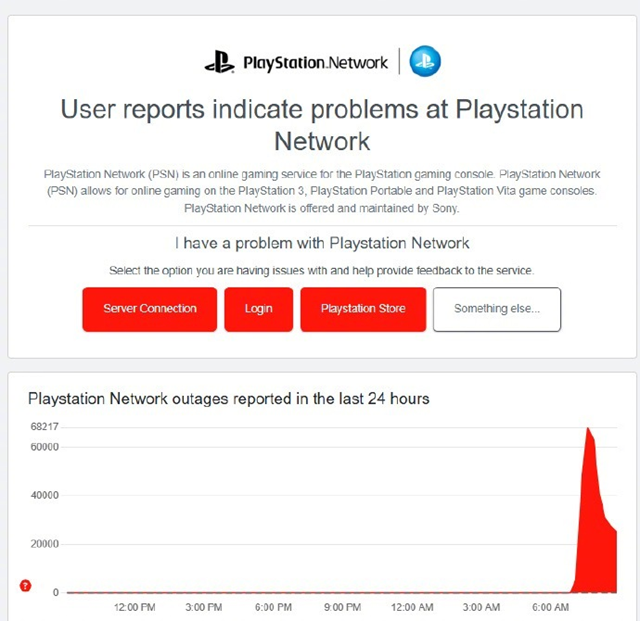The width and height of the screenshot is (640, 621).
Task: Report a Server Connection problem
Action: pyautogui.click(x=147, y=309)
